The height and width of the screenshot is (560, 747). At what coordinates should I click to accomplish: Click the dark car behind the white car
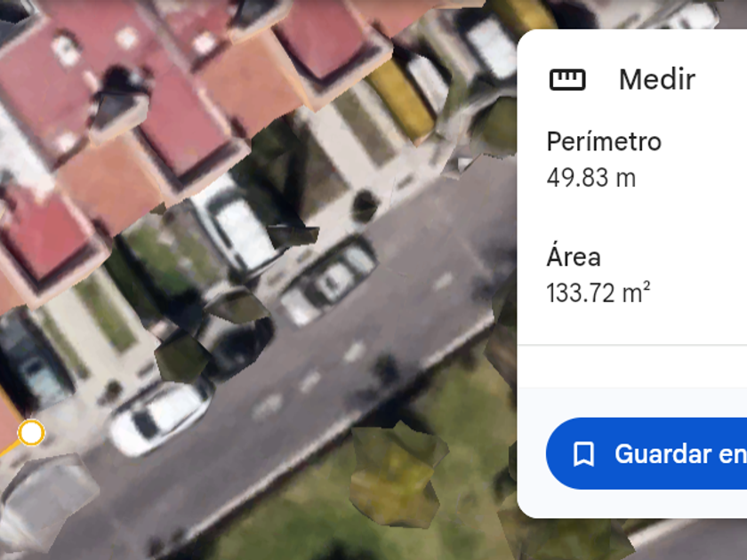(238, 345)
